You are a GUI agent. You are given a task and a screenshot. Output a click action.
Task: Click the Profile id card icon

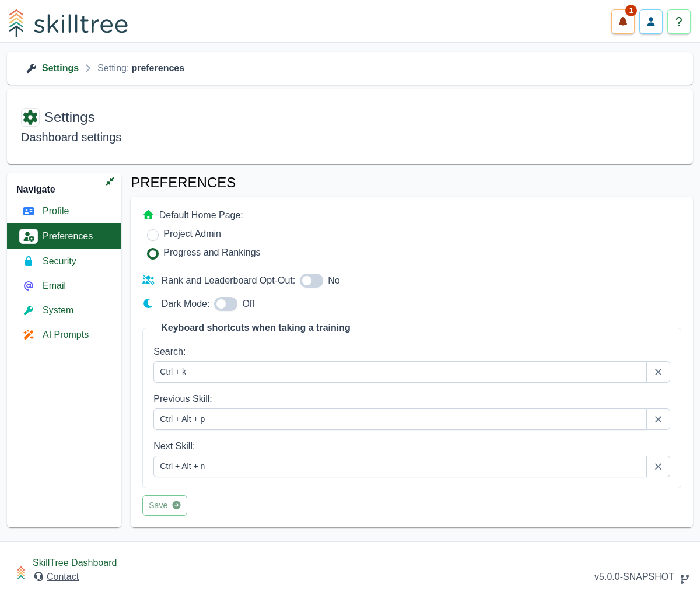coord(29,211)
